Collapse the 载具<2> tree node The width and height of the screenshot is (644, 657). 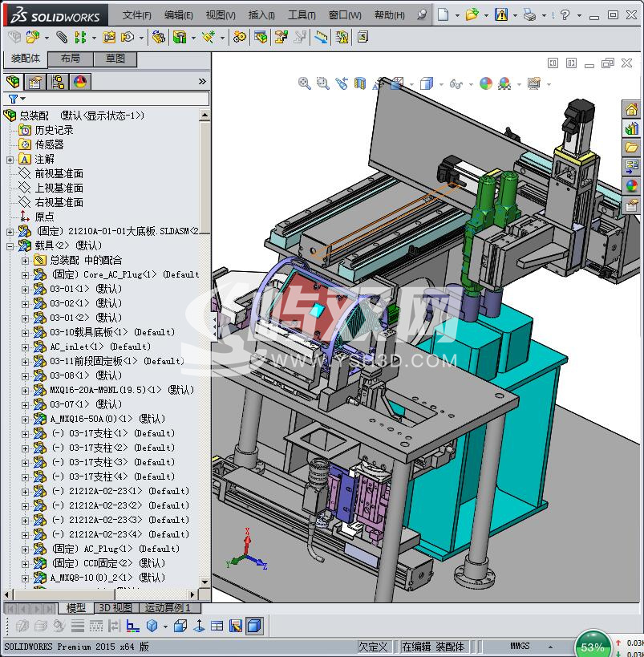(x=10, y=246)
